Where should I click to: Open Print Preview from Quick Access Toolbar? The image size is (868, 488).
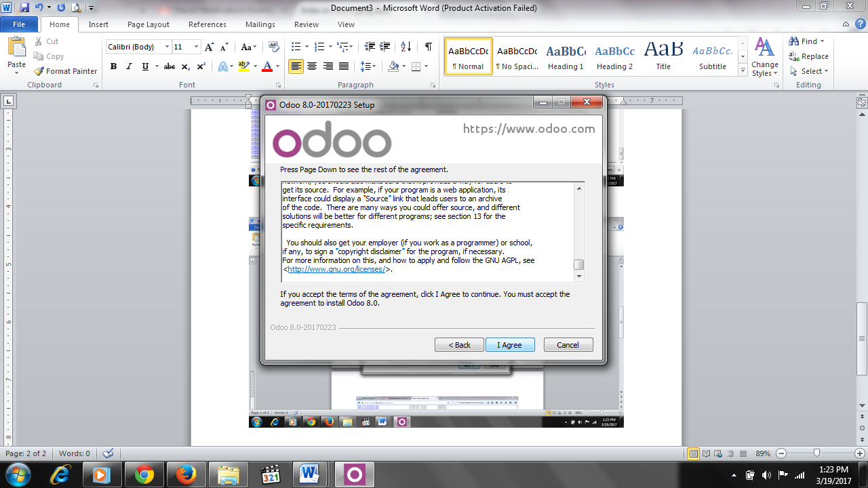(76, 8)
